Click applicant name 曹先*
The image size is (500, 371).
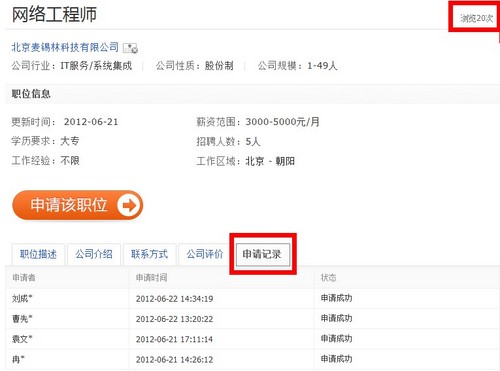pos(22,319)
